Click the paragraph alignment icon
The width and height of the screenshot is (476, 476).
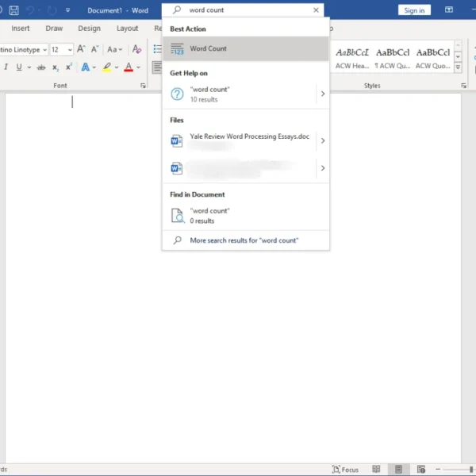pyautogui.click(x=157, y=67)
